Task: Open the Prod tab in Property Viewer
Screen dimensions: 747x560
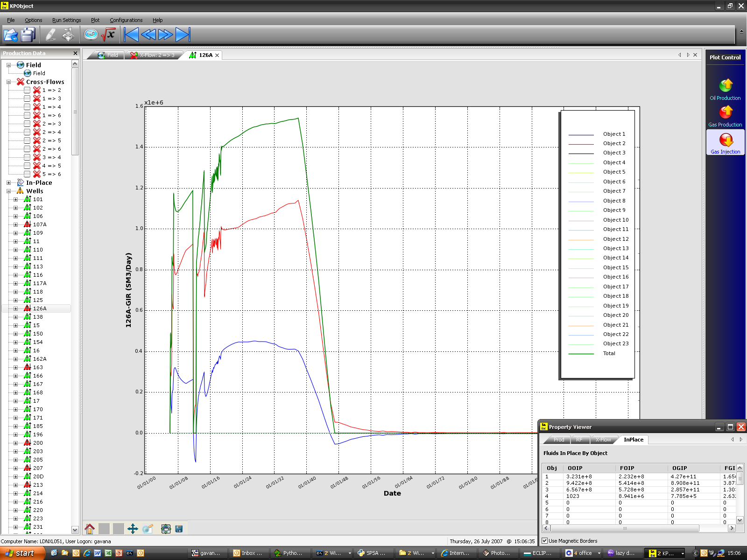Action: [558, 440]
